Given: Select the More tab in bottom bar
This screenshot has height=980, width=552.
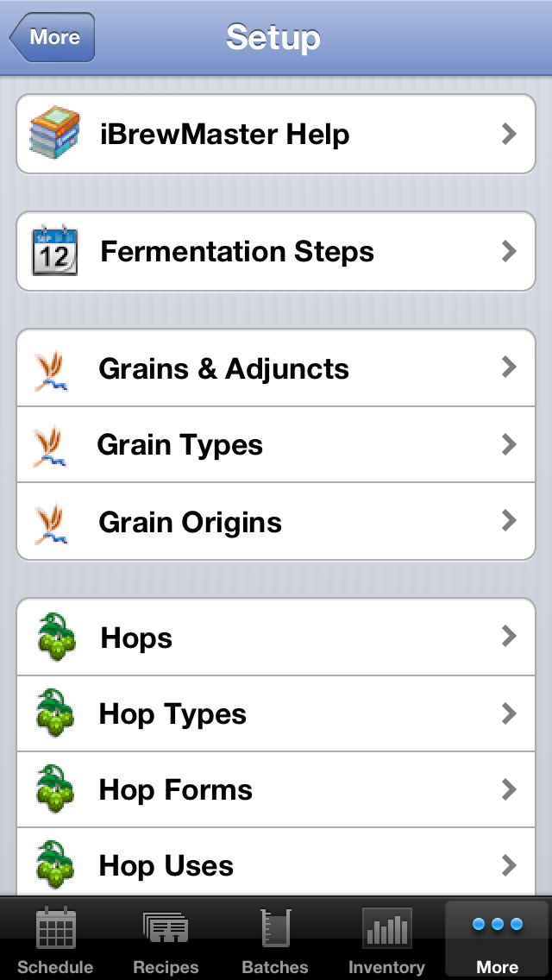Looking at the screenshot, I should coord(498,940).
